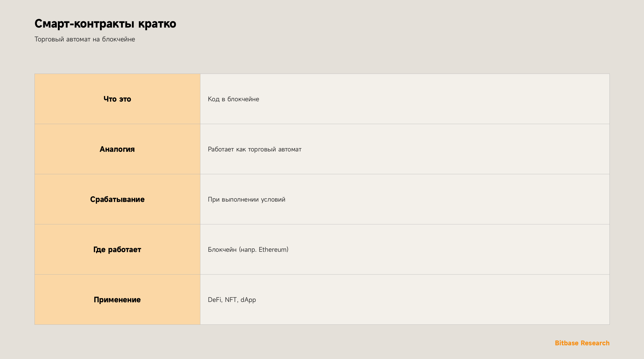Click the 'Bitbase Research' footer label
The height and width of the screenshot is (359, 644).
[582, 343]
